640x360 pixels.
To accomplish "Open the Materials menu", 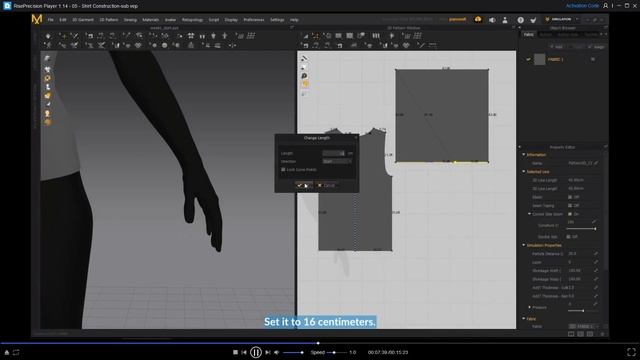I will (x=151, y=20).
